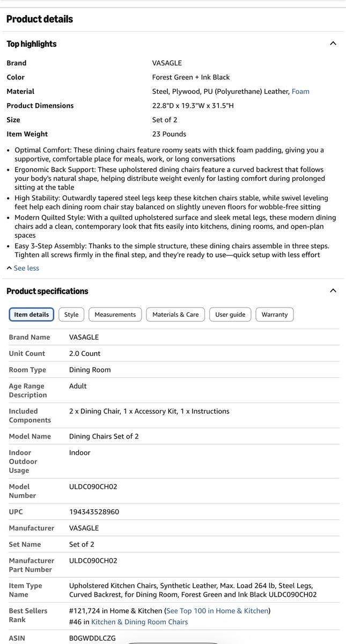Open the Measurements tab
The height and width of the screenshot is (644, 346).
[x=115, y=314]
